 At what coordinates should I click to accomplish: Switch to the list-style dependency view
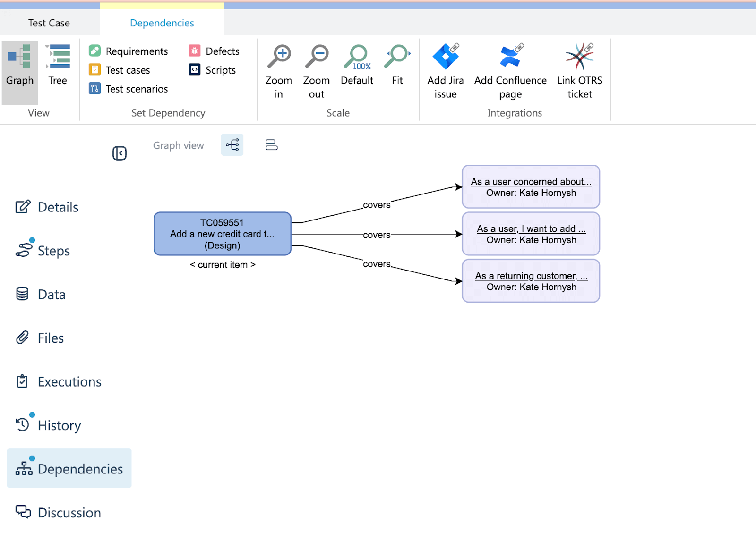pos(271,145)
